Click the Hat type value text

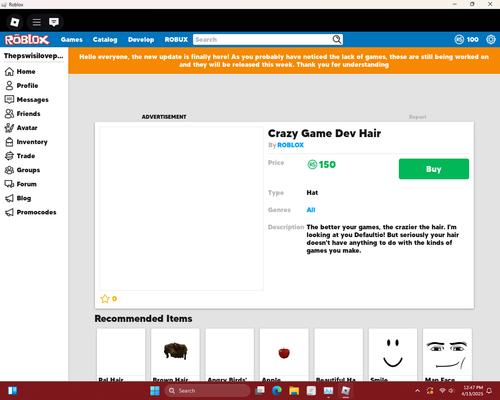tap(312, 193)
